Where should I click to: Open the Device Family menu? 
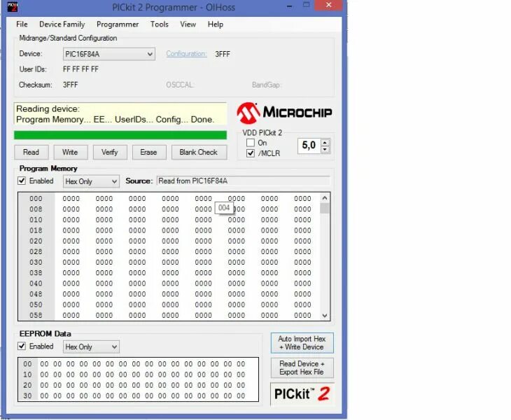click(x=62, y=24)
